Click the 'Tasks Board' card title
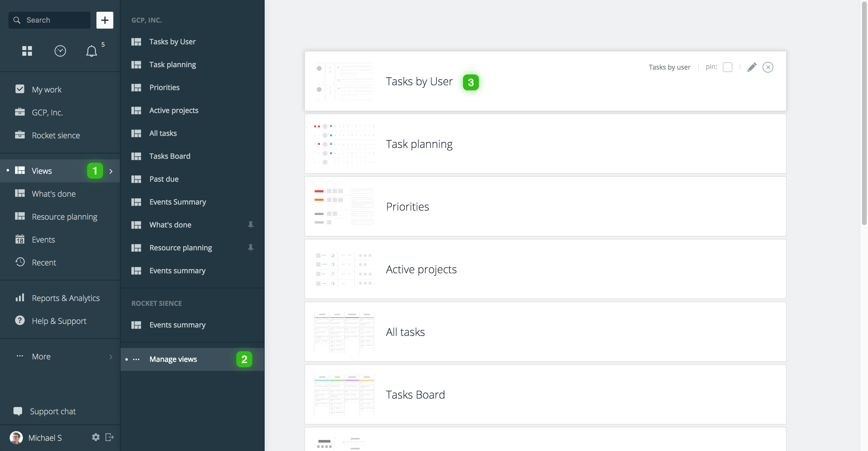868x451 pixels. 415,395
